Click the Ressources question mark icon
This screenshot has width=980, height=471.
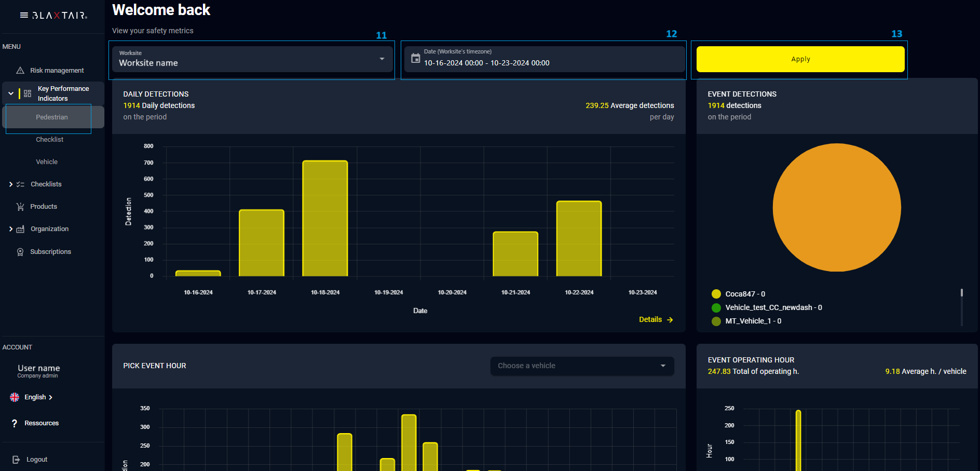click(15, 423)
